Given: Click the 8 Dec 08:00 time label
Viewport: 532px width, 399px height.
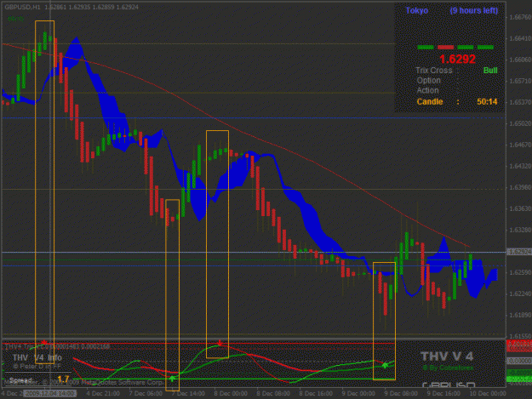Looking at the screenshot, I should [x=273, y=394].
